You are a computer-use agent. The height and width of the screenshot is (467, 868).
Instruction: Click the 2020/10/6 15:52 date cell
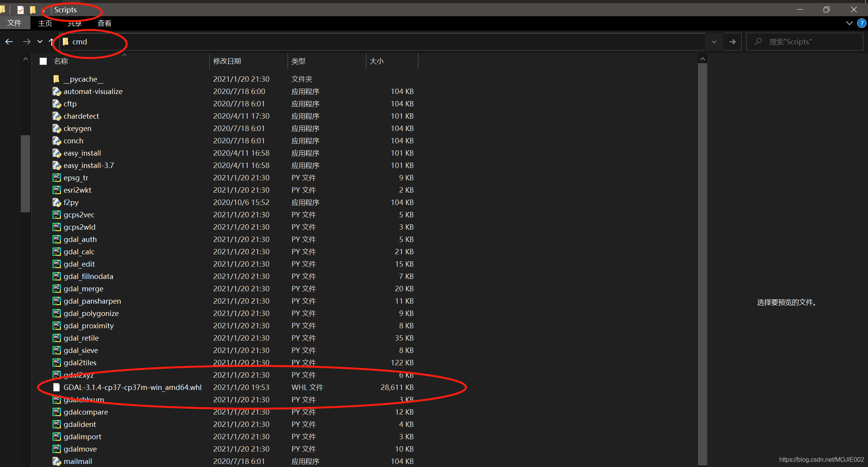pos(241,202)
